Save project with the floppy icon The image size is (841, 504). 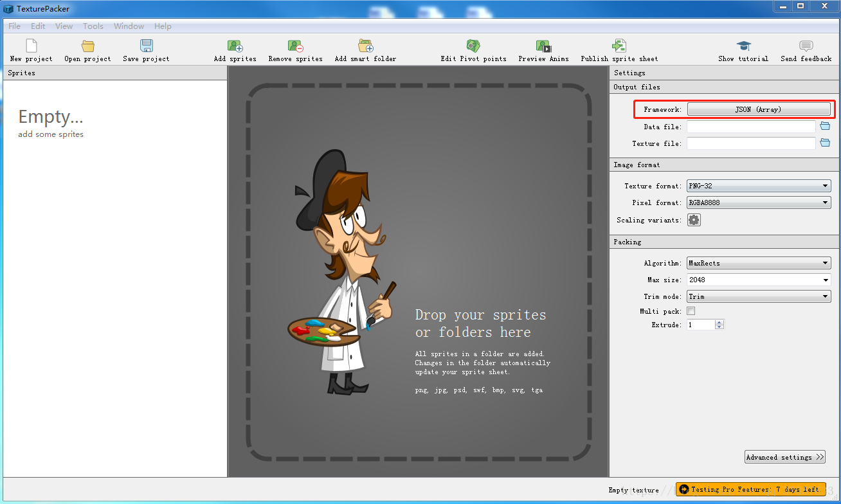pyautogui.click(x=147, y=46)
